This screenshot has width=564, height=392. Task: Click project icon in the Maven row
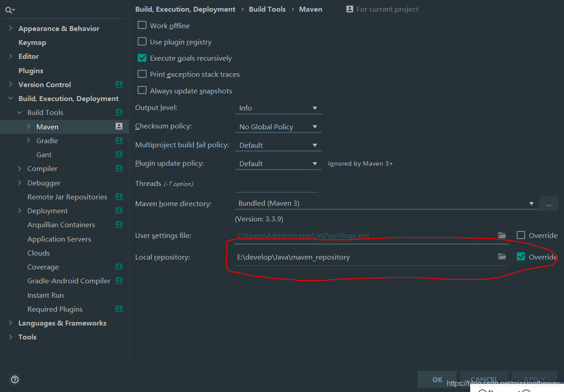coord(119,127)
